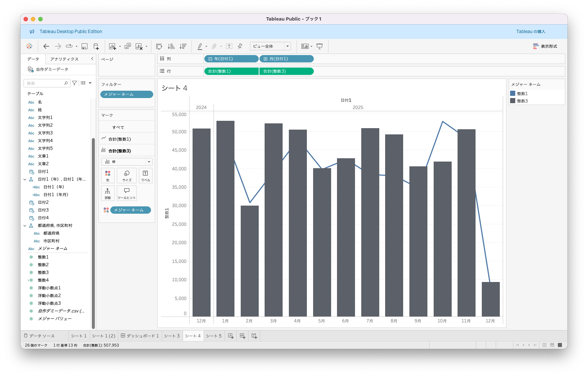Collapse the data pane with chevron
The height and width of the screenshot is (376, 588).
pos(92,59)
